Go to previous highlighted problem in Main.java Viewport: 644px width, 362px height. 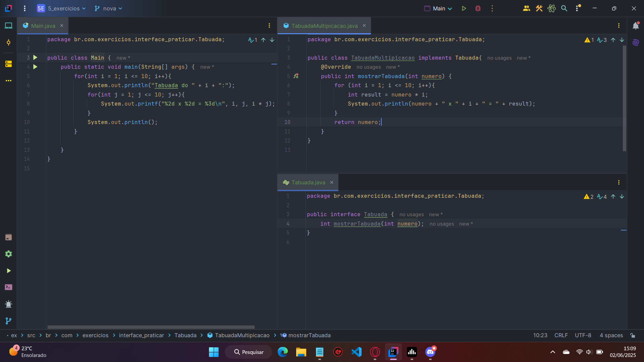point(263,40)
